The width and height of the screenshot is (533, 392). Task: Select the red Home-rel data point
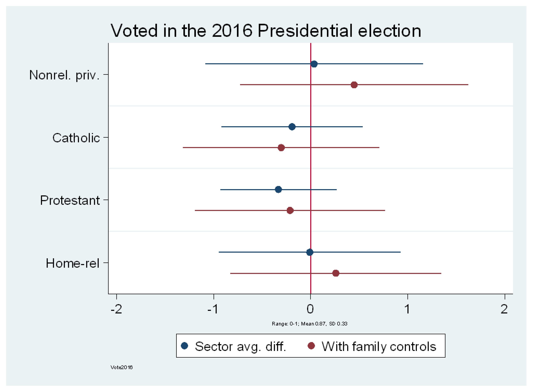(336, 273)
